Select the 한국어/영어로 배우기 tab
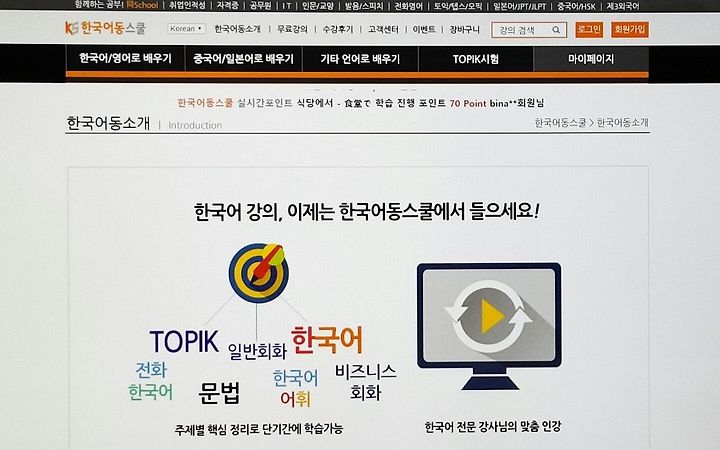Viewport: 720px width, 450px height. (x=125, y=58)
